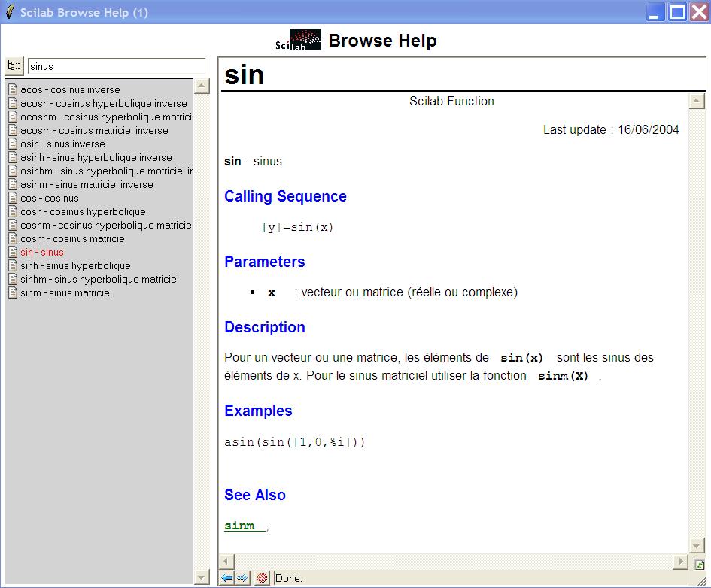The height and width of the screenshot is (588, 711).
Task: Select acosm - cosinus matriciel inverse
Action: click(94, 131)
